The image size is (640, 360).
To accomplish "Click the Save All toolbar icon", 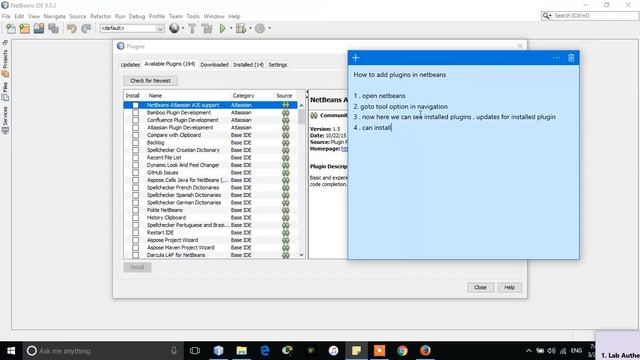I will pyautogui.click(x=53, y=29).
